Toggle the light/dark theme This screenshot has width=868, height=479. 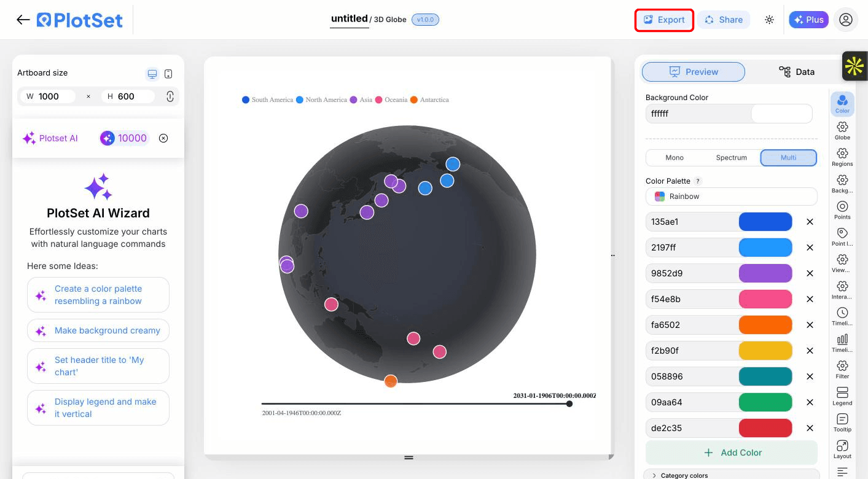pos(769,20)
